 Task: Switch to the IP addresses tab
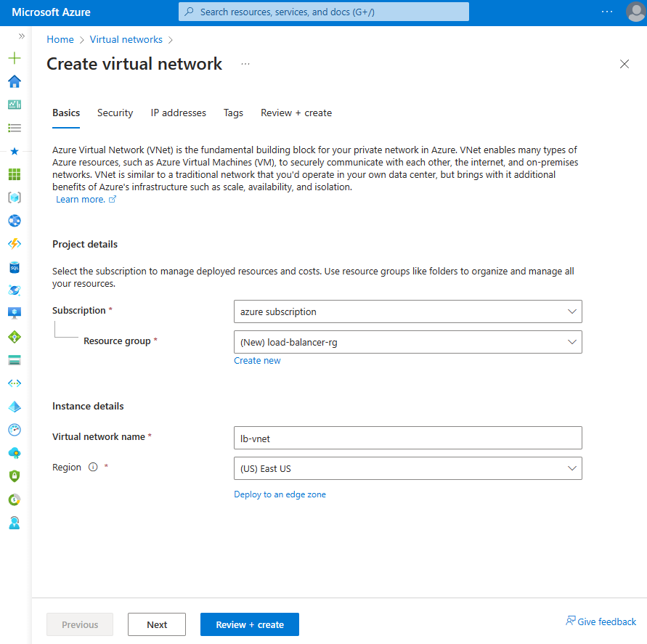178,113
